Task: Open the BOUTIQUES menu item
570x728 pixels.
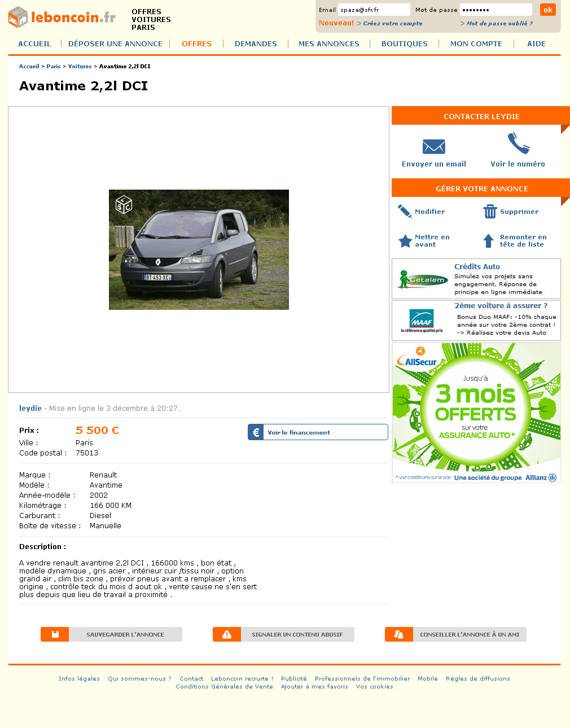Action: (405, 43)
